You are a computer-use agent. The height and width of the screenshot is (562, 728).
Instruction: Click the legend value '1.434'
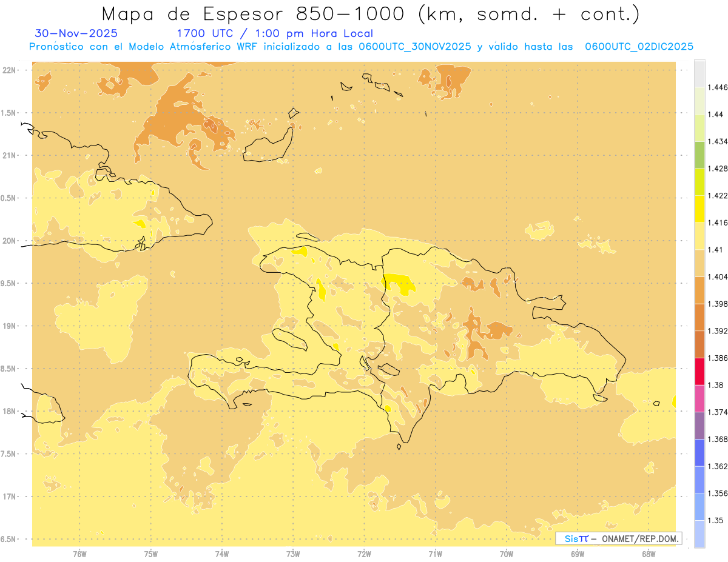click(718, 141)
